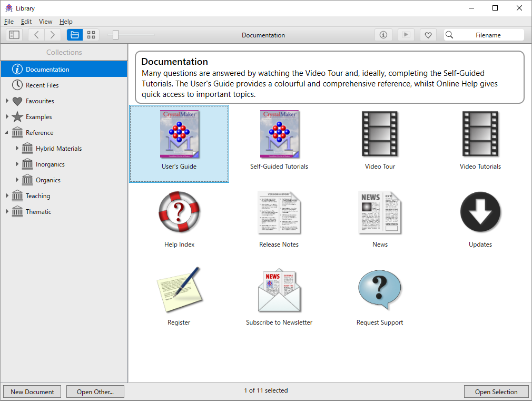Open the Self-Guided Tutorials book icon

[280, 134]
